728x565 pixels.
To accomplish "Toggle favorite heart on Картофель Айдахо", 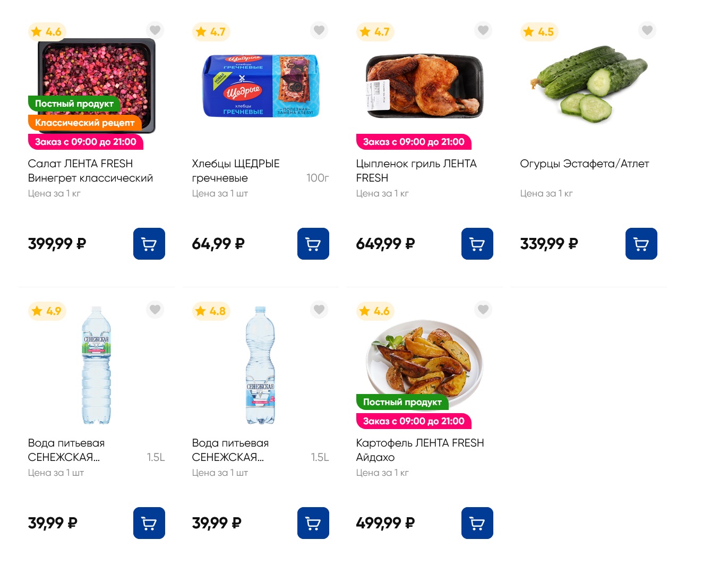I will click(483, 309).
